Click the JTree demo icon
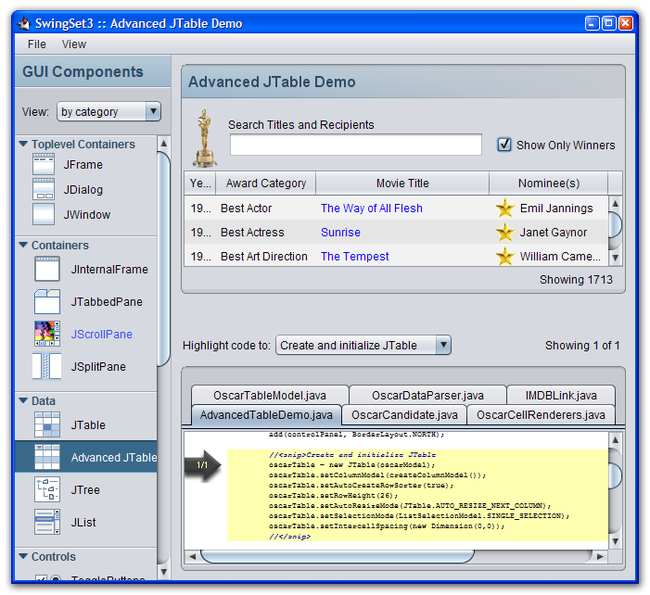Screen dimensions: 650x595 pos(47,489)
